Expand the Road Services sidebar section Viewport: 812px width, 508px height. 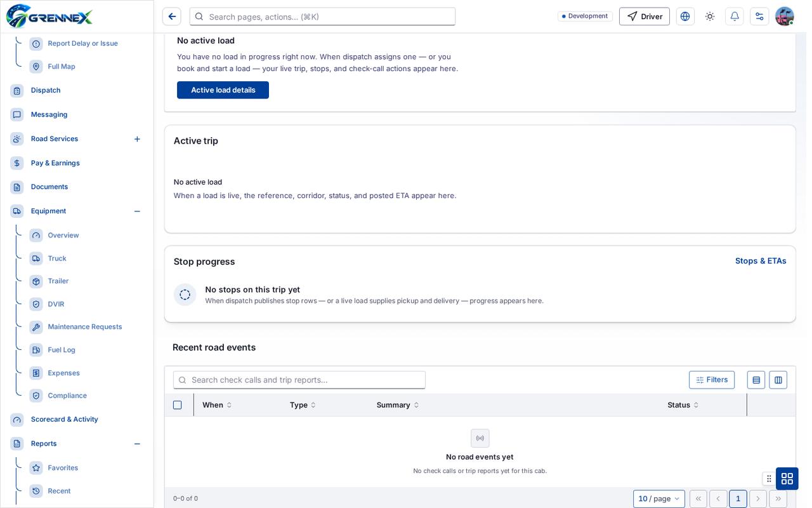click(x=137, y=139)
